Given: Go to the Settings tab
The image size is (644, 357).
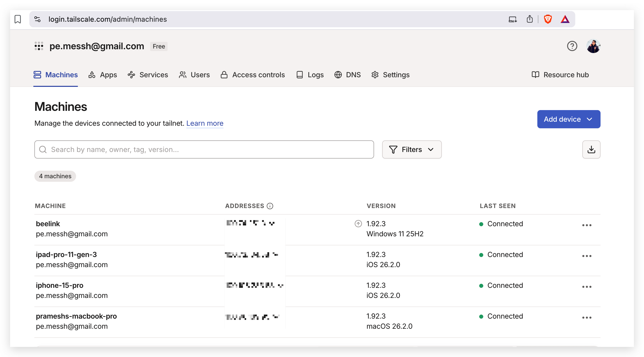Looking at the screenshot, I should coord(390,75).
